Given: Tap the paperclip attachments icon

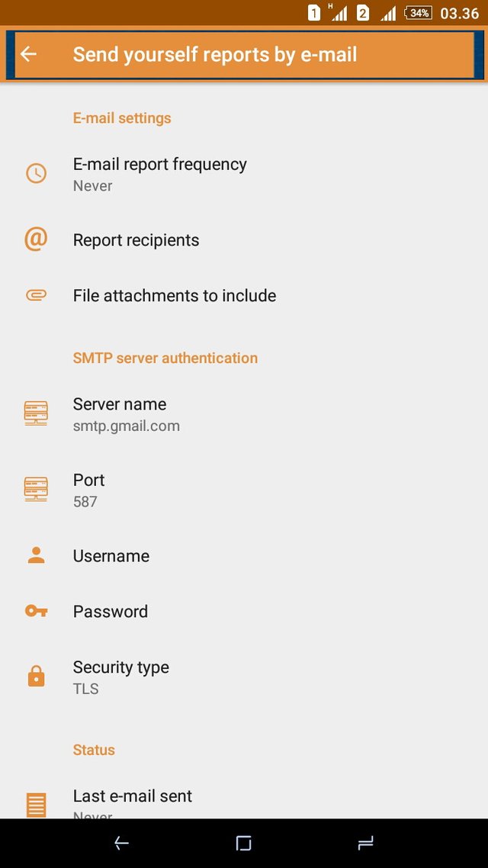Looking at the screenshot, I should coord(36,295).
